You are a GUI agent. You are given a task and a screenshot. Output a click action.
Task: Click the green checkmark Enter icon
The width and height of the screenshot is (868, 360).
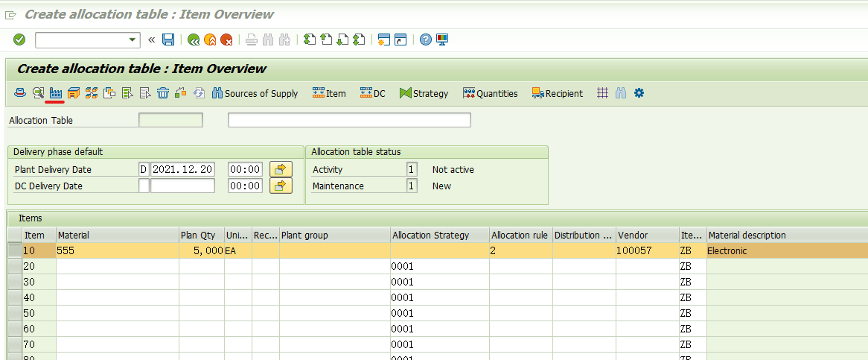coord(19,40)
